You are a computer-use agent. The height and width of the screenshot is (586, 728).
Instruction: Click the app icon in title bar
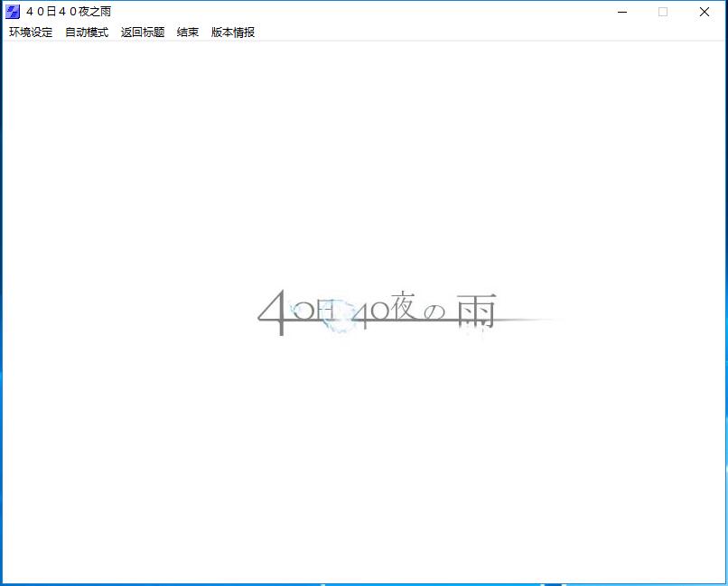13,12
